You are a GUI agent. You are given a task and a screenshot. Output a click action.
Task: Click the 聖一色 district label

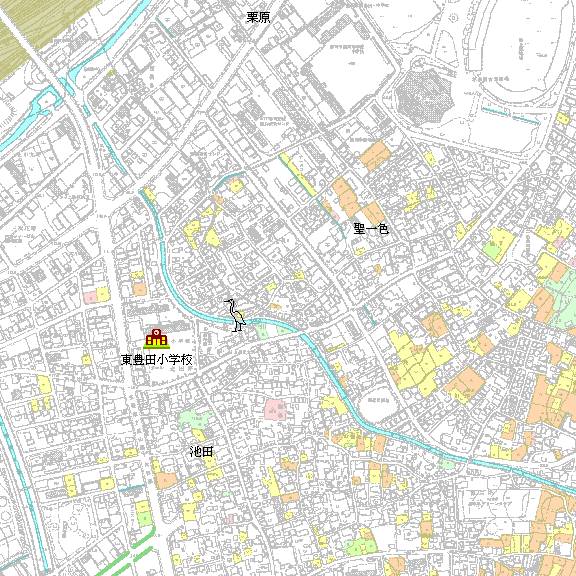coord(371,229)
